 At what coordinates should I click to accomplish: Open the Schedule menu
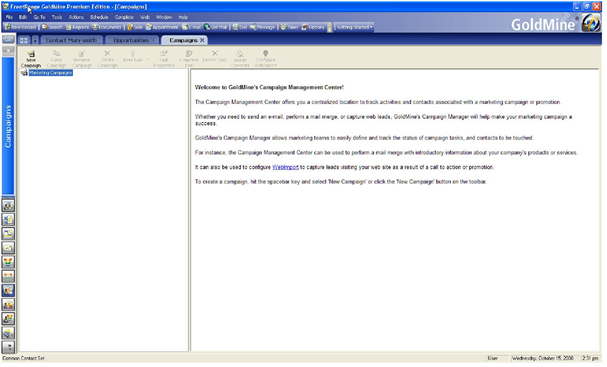(x=99, y=17)
